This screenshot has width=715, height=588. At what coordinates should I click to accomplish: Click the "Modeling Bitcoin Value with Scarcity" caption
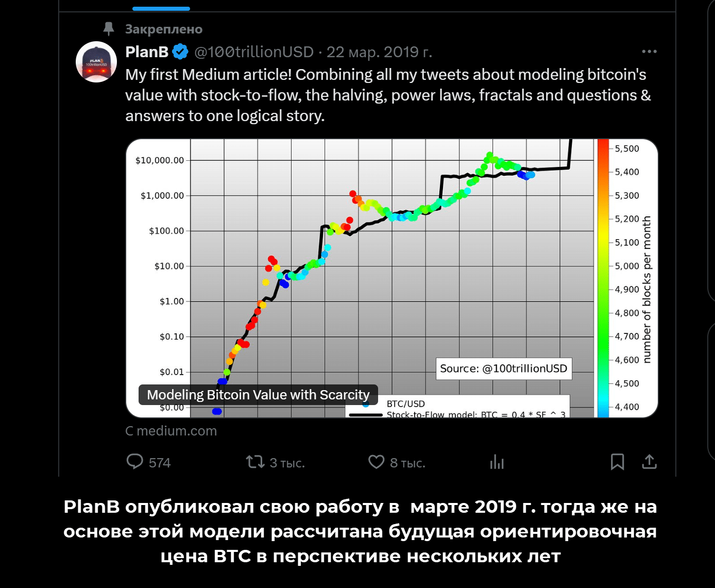pyautogui.click(x=258, y=395)
